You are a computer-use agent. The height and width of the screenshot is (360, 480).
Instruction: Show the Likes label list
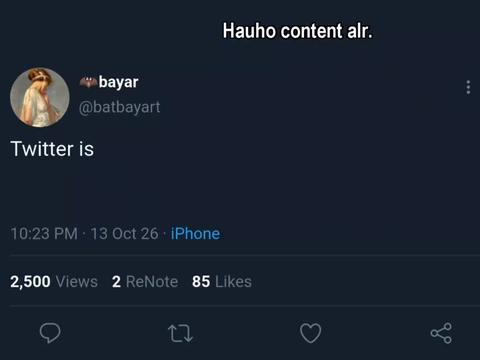point(233,282)
